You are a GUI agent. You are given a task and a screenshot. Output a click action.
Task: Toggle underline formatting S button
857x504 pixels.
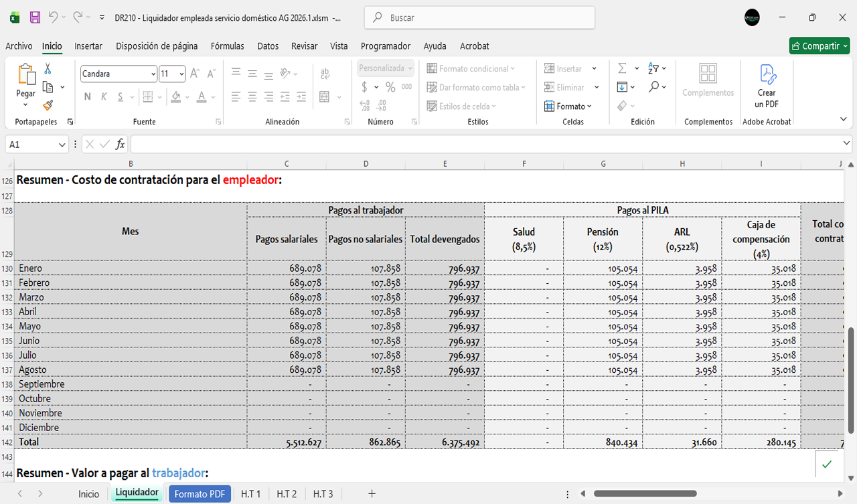tap(121, 97)
